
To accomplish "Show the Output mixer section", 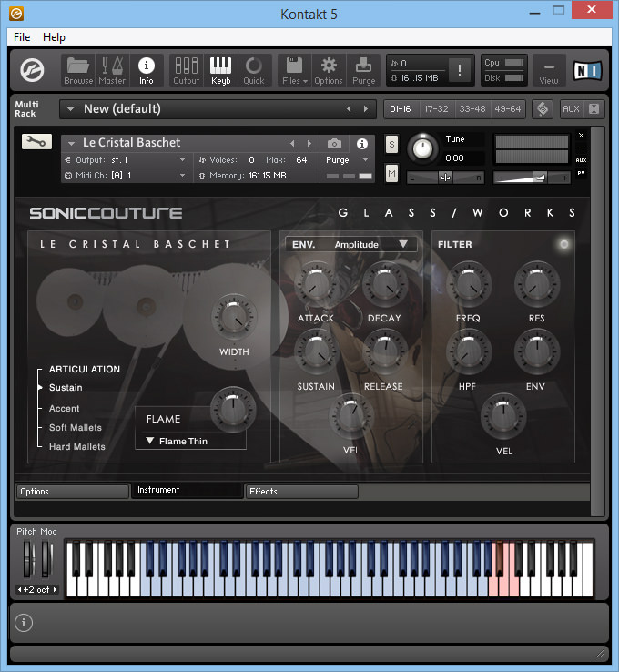I will [x=186, y=70].
